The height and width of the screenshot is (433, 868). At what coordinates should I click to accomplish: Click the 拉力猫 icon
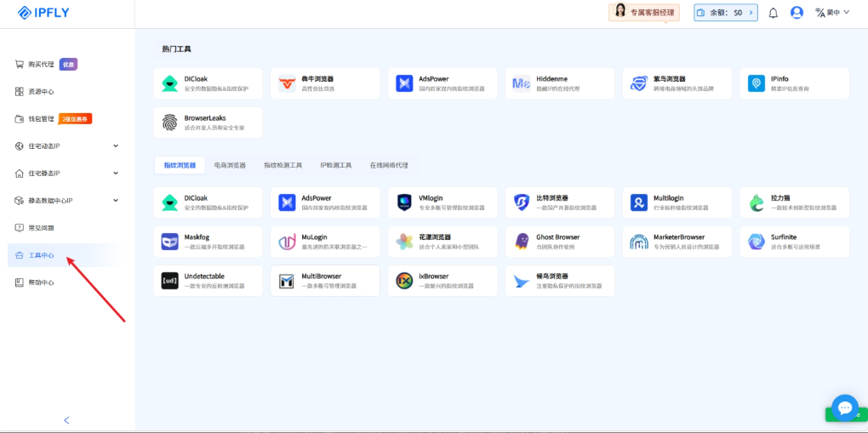pyautogui.click(x=757, y=202)
